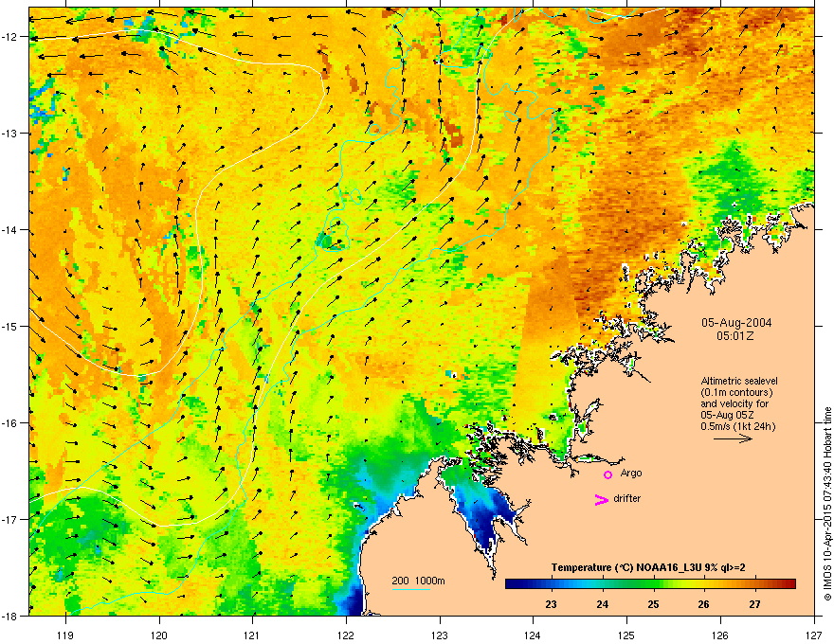834x644 pixels.
Task: Click the latitude axis label -14
Action: coord(9,229)
